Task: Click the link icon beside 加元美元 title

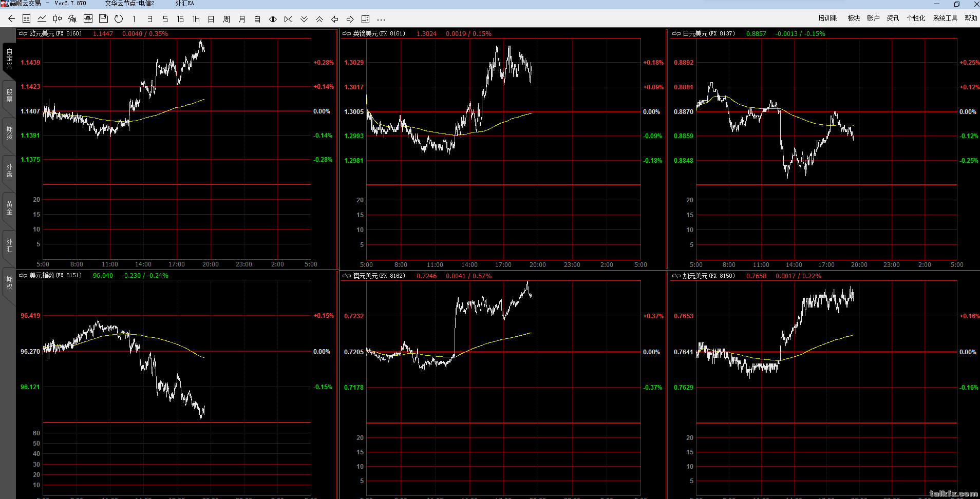Action: 676,276
